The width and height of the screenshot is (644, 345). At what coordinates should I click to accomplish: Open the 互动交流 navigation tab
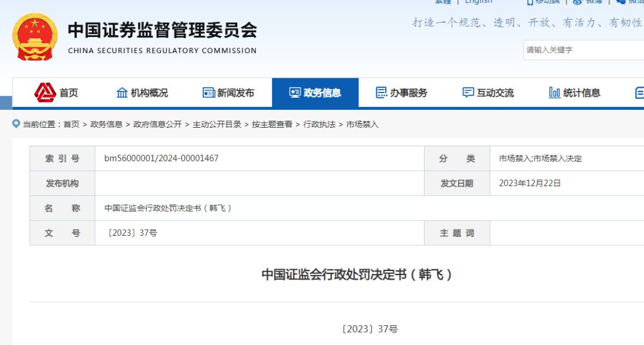tap(488, 93)
